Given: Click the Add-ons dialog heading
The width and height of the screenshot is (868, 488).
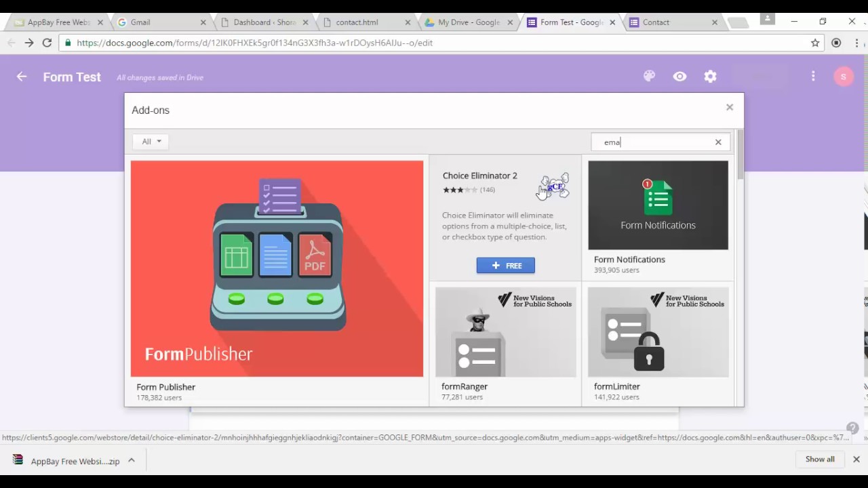Looking at the screenshot, I should 151,110.
